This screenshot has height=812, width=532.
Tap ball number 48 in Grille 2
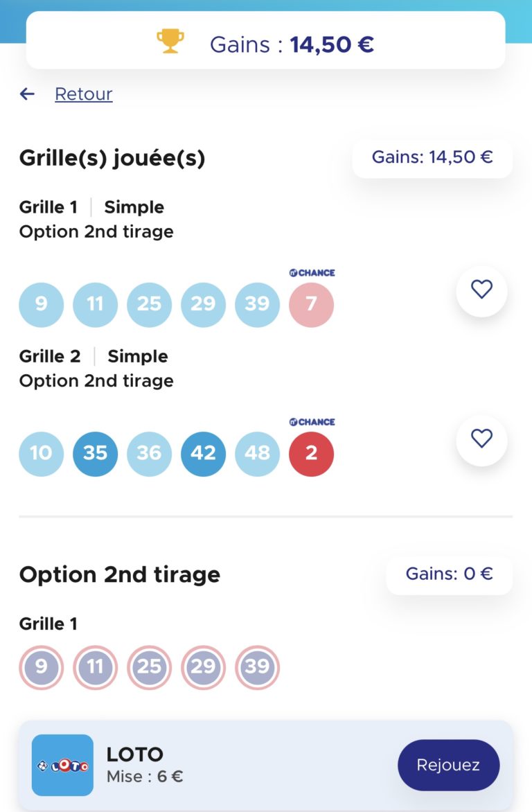click(258, 454)
